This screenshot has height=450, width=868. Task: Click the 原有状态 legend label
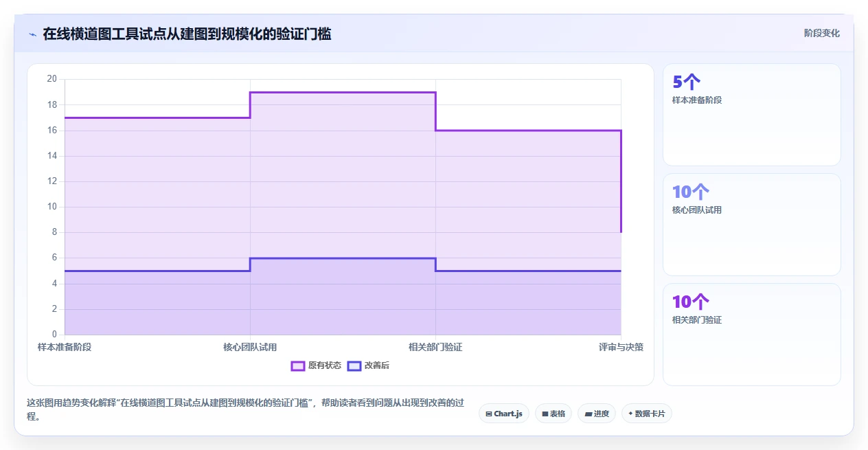click(x=325, y=365)
